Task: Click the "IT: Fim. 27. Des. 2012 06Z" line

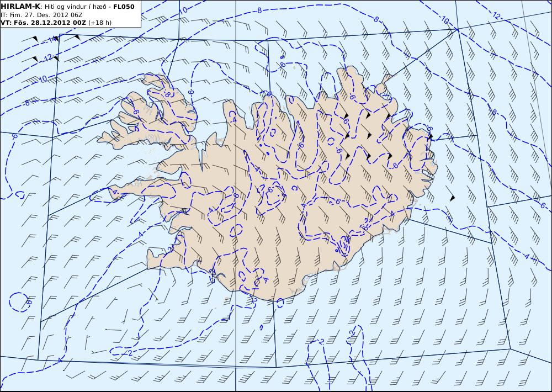Action: point(41,15)
